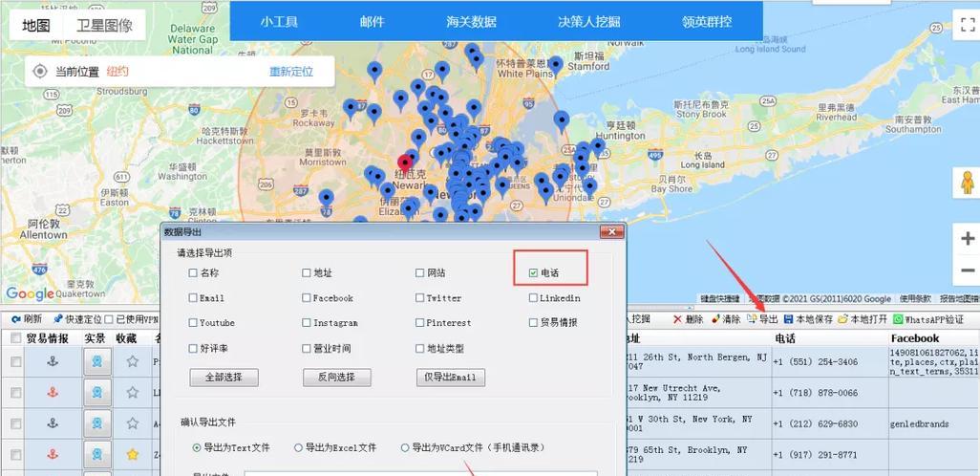Click the 清除 clear toolbar item

click(726, 319)
